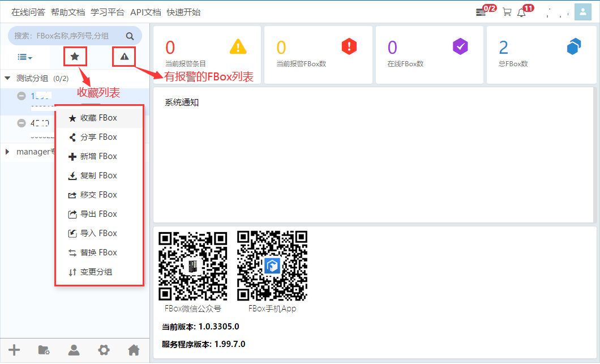
Task: Open API文档 in top navigation
Action: click(145, 12)
